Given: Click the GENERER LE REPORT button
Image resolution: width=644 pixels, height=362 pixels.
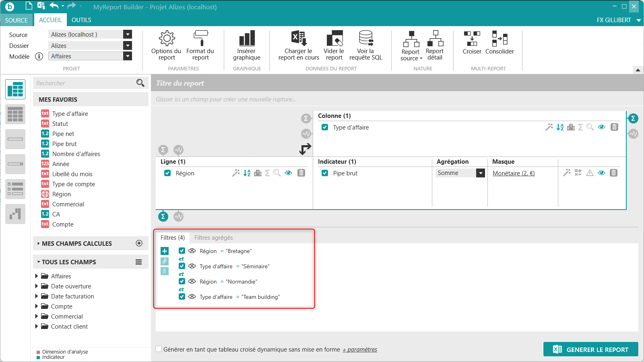Looking at the screenshot, I should 590,350.
